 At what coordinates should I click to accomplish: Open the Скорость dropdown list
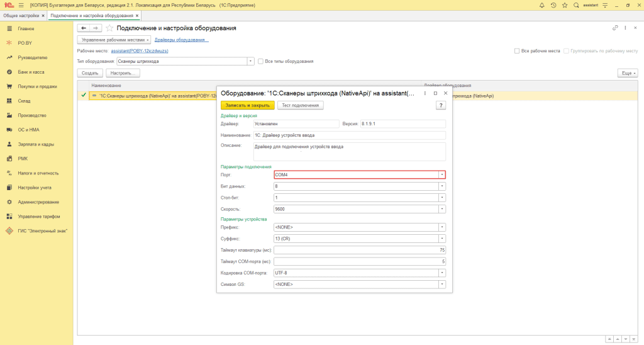click(442, 209)
